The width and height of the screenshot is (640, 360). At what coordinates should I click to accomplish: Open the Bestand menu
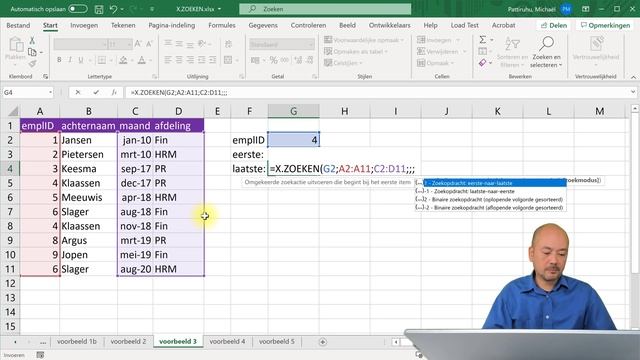[18, 25]
